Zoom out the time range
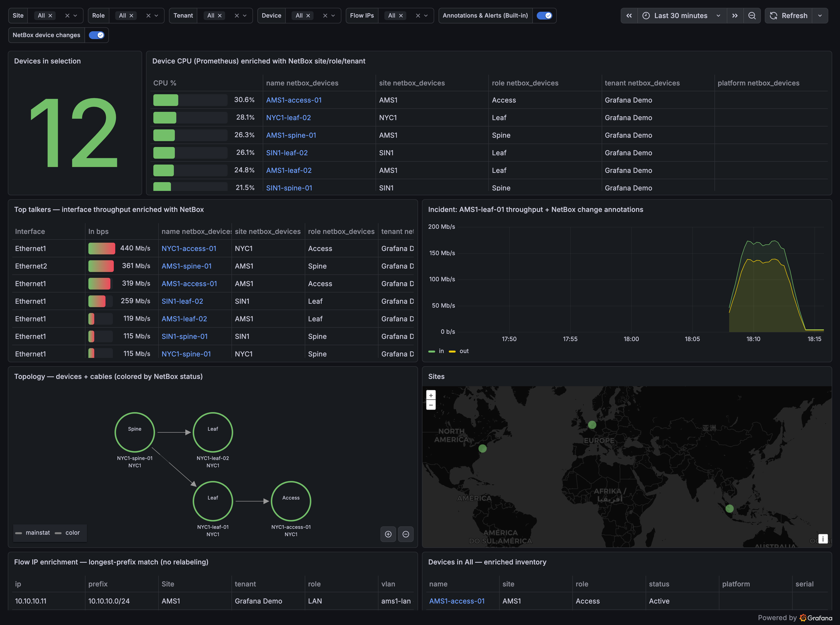 tap(752, 16)
